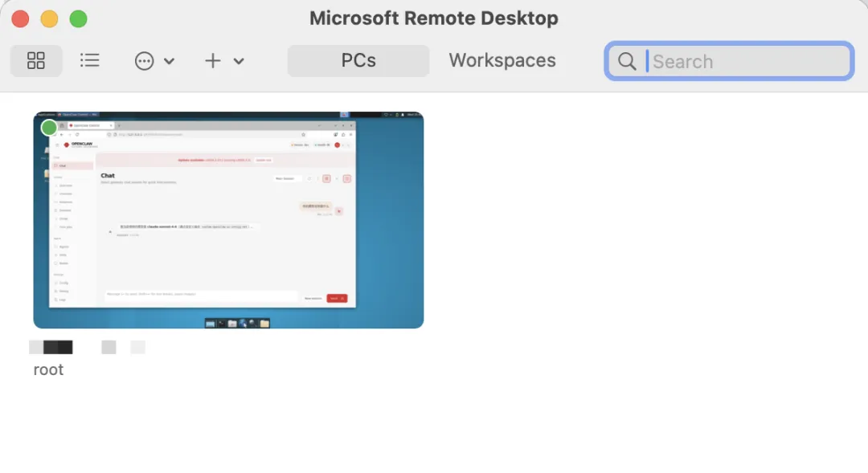Maximize window with the green button
Viewport: 868px width, 473px height.
pyautogui.click(x=78, y=18)
